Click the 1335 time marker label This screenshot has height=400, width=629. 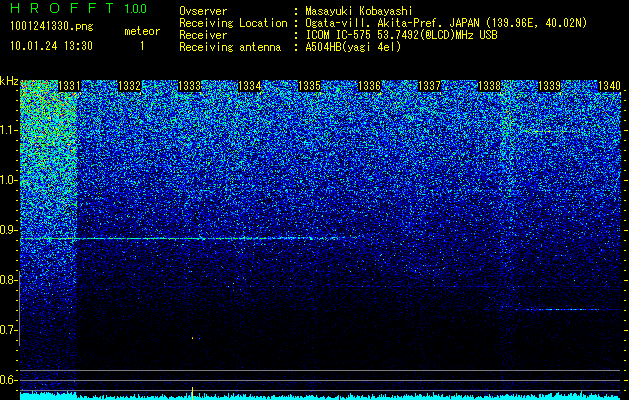310,86
